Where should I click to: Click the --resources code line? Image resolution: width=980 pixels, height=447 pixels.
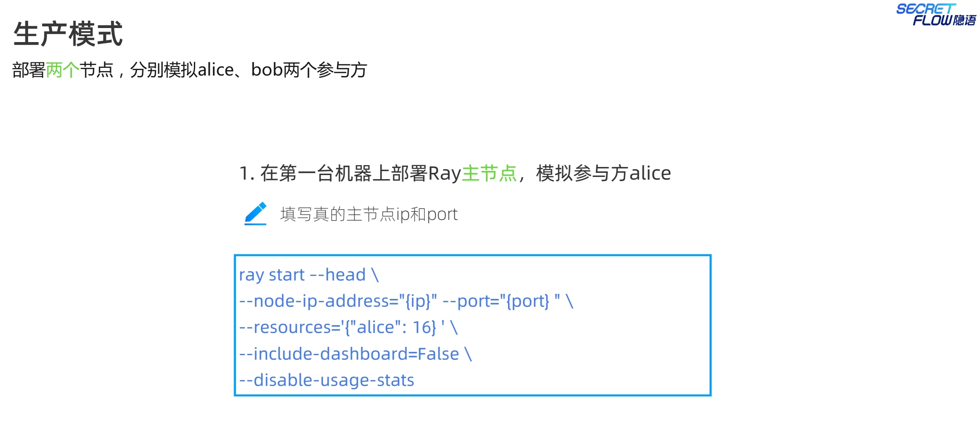pos(348,327)
